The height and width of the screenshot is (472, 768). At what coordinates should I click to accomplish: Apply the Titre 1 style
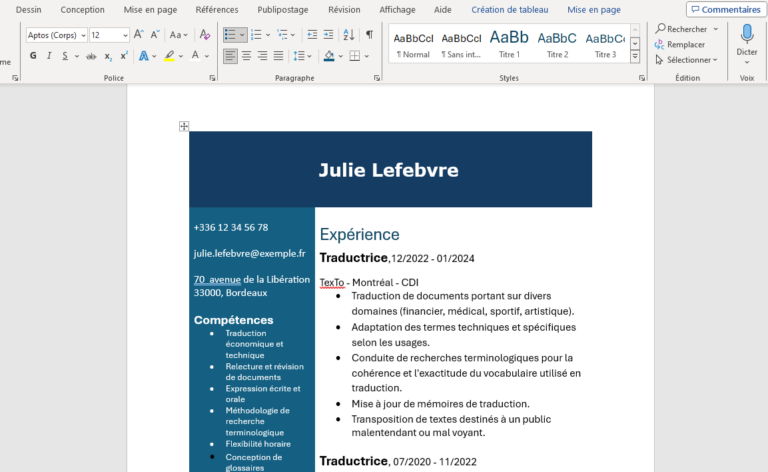click(509, 44)
